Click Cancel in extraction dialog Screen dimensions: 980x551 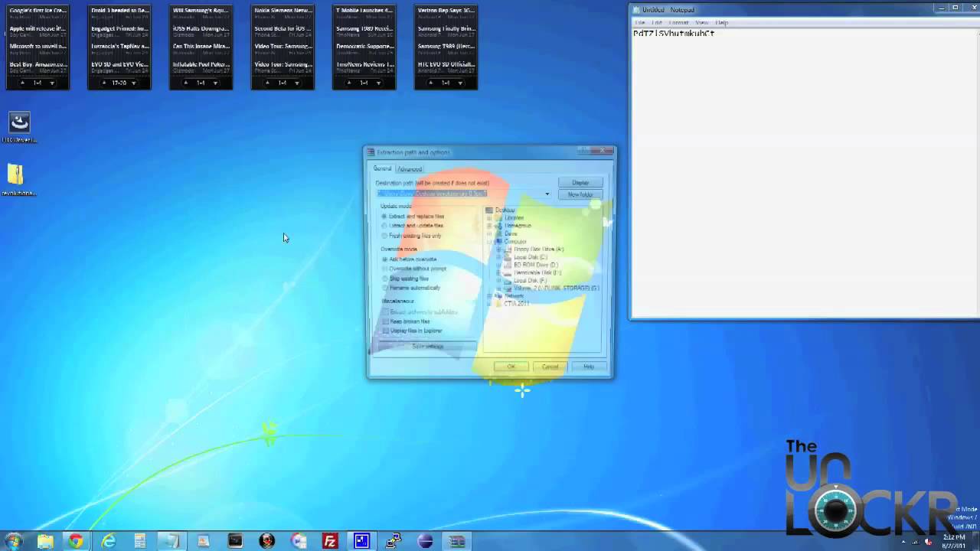[x=550, y=367]
